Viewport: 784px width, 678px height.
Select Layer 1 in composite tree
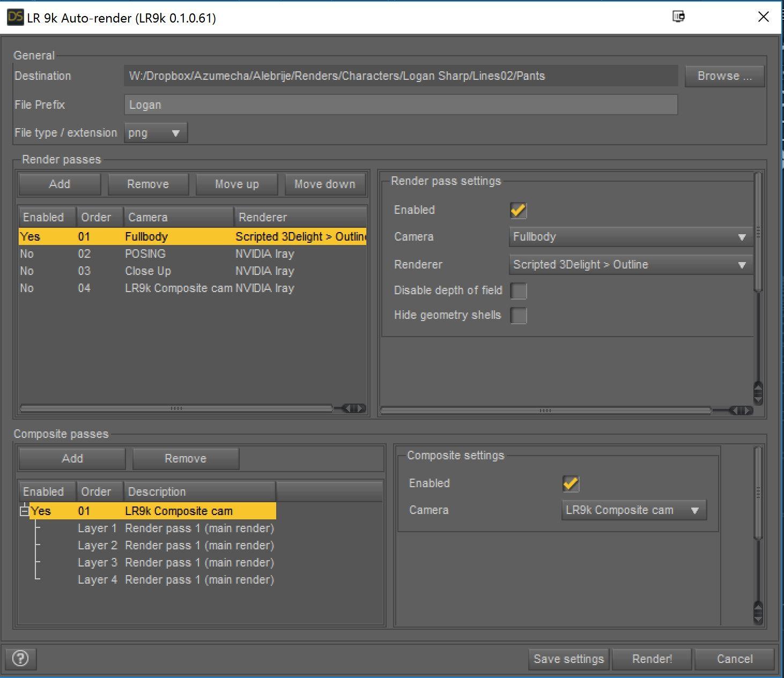[176, 528]
